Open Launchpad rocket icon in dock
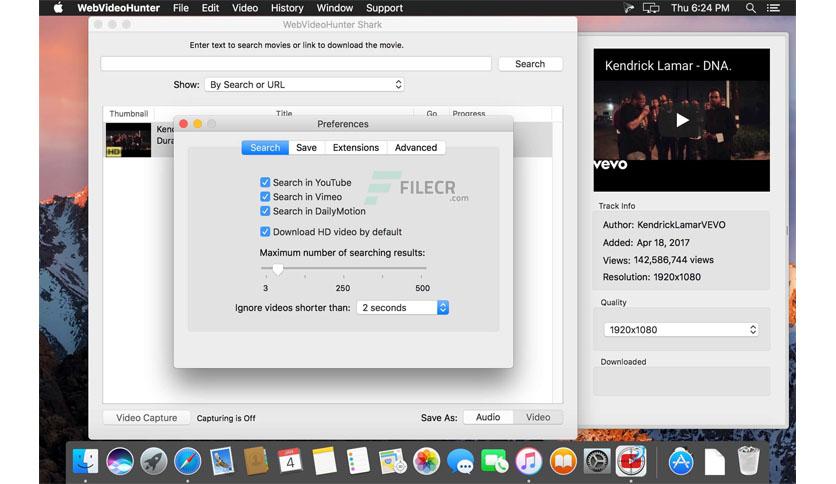 [154, 461]
